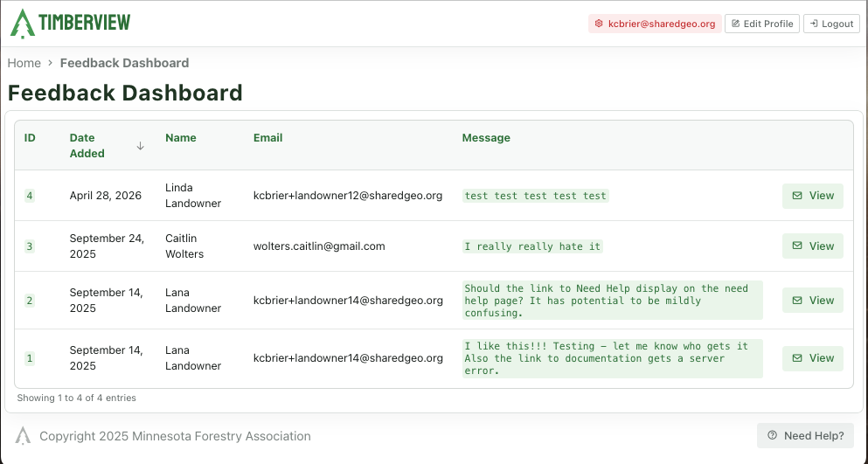The width and height of the screenshot is (868, 464).
Task: Click the date April 28, 2026
Action: 106,196
